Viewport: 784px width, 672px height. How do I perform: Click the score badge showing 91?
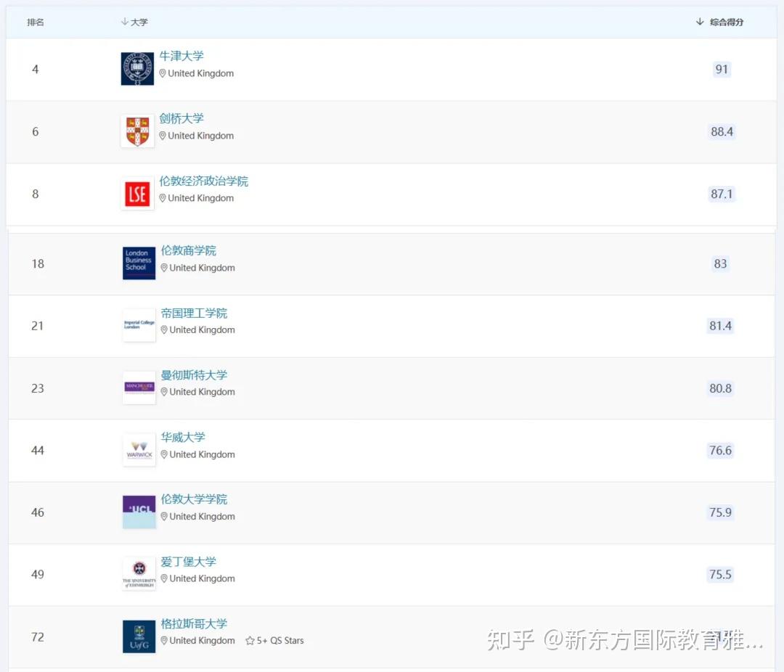pyautogui.click(x=721, y=69)
